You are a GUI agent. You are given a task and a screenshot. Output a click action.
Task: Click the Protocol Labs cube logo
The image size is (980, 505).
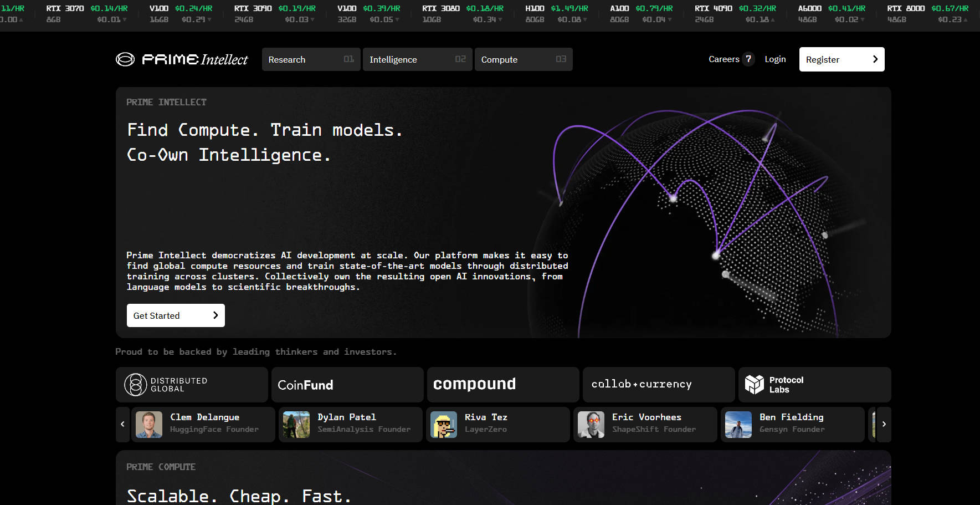click(x=754, y=385)
